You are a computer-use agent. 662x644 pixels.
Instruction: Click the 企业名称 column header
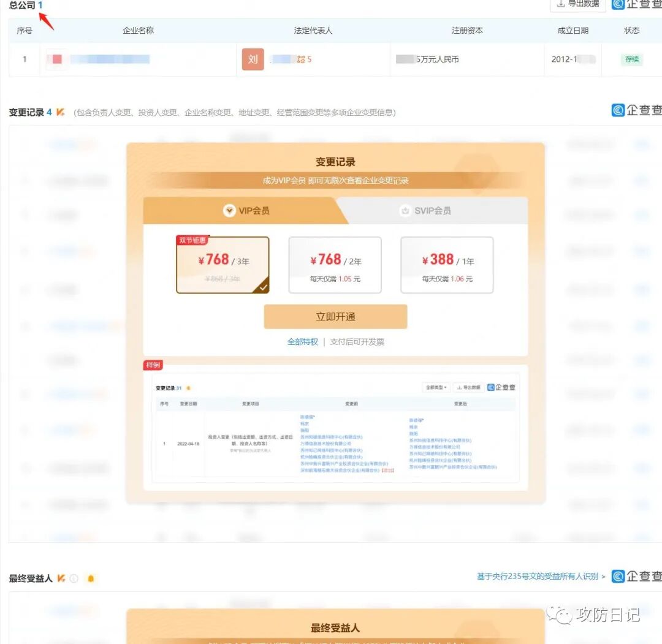[x=138, y=31]
